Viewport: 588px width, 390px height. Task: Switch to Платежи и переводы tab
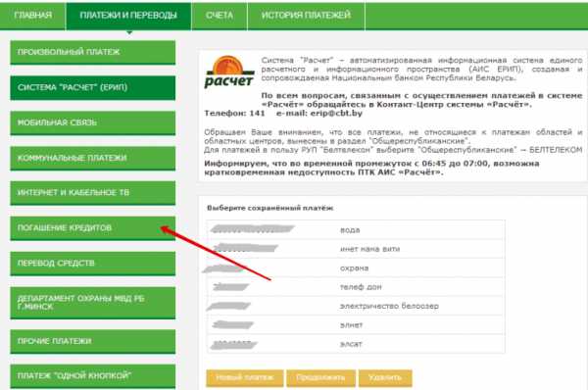tap(128, 16)
